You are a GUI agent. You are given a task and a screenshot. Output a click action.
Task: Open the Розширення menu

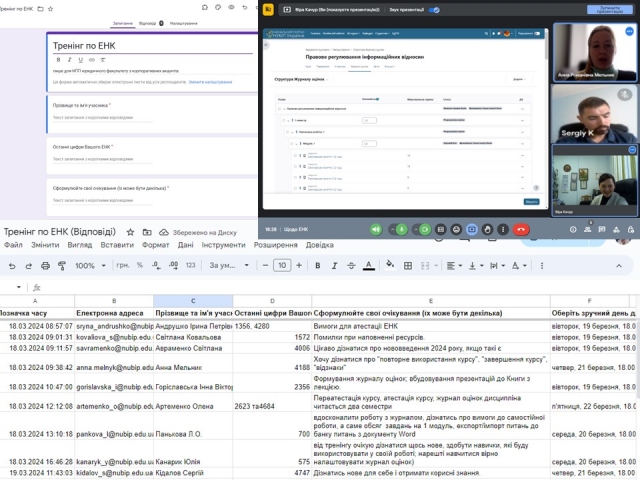(x=275, y=244)
